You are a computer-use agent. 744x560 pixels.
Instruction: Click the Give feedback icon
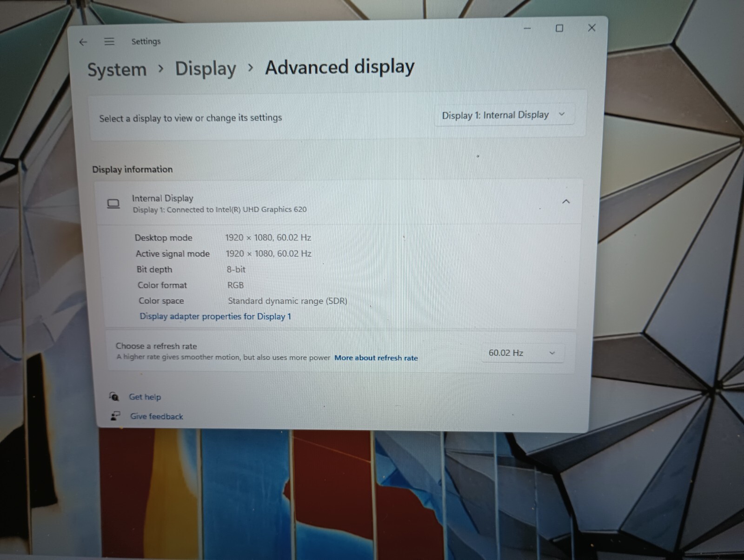[115, 416]
